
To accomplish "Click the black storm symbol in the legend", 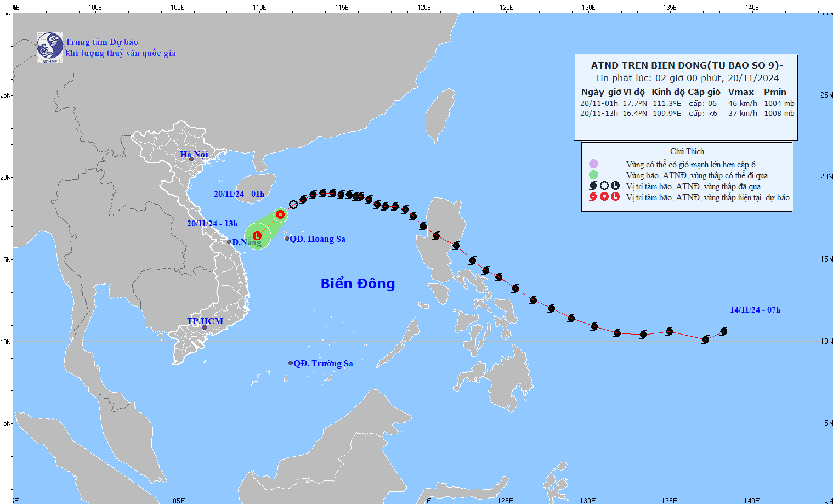I will coord(593,186).
